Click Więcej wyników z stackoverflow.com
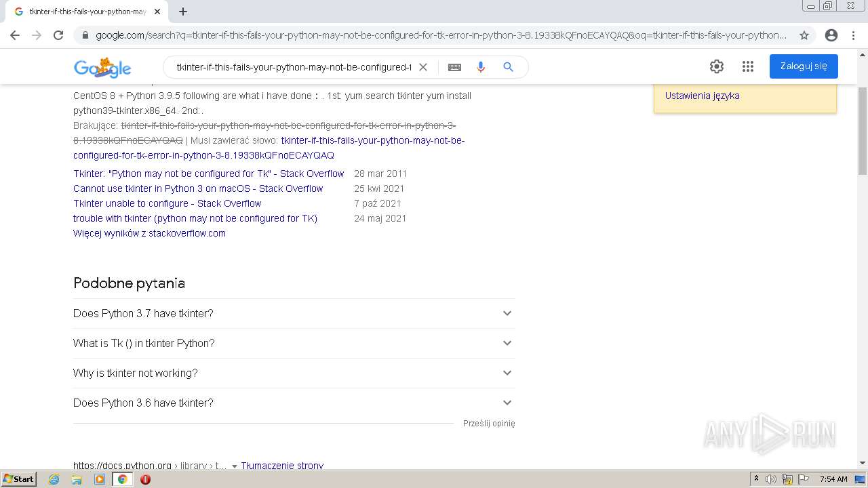Screen dimensions: 868x488 pos(149,233)
